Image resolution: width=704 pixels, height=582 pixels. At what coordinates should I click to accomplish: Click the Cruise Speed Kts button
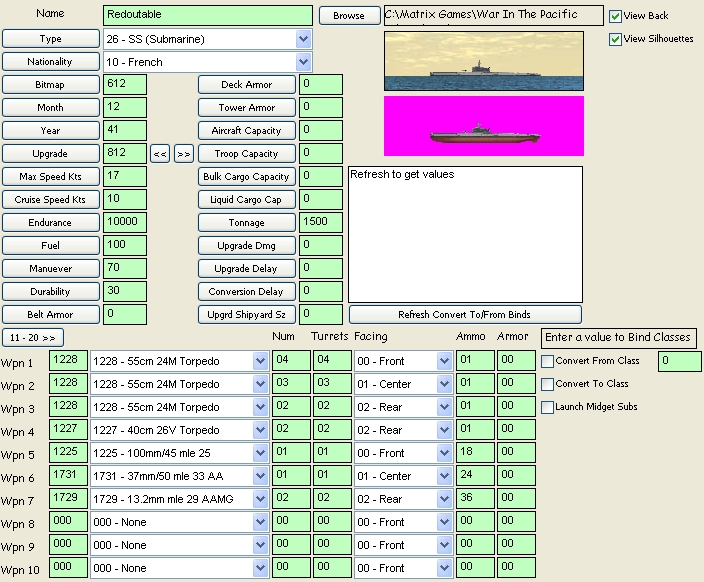click(51, 199)
